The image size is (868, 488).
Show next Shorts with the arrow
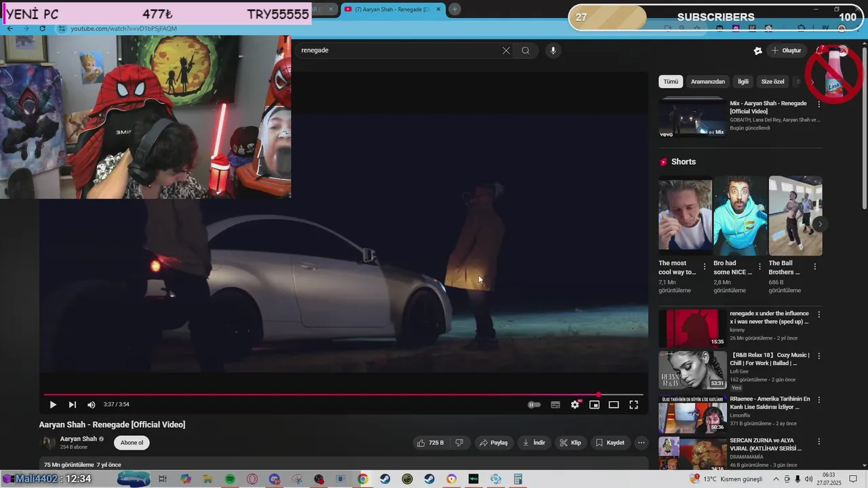pyautogui.click(x=820, y=224)
